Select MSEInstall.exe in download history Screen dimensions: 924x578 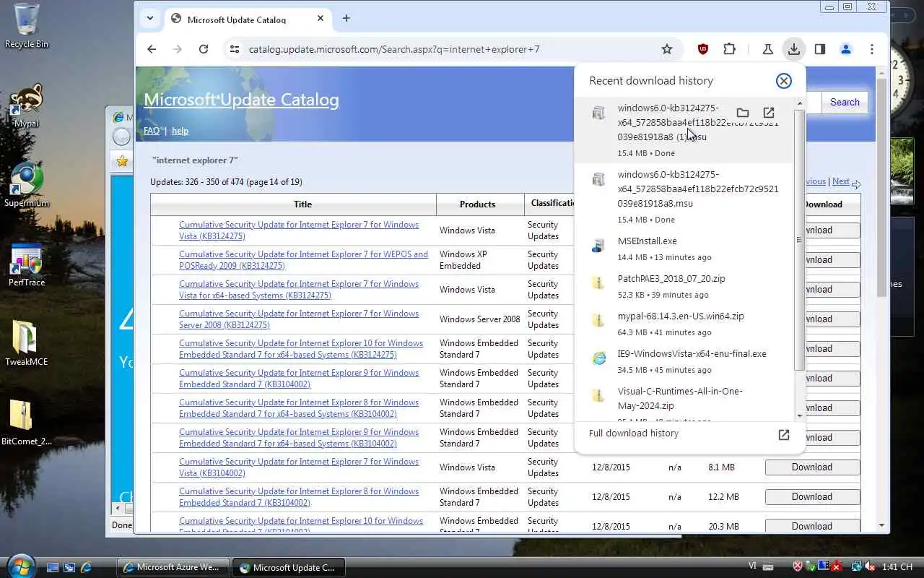click(684, 249)
